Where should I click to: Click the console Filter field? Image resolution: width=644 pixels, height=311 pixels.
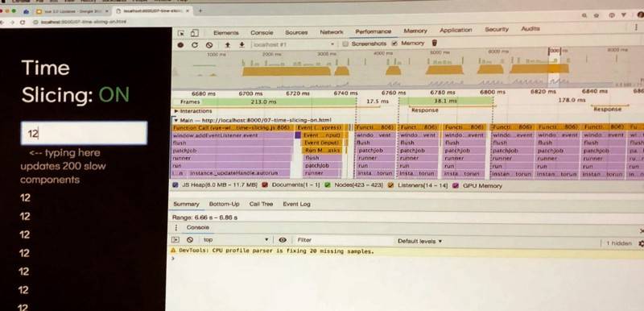coord(341,240)
